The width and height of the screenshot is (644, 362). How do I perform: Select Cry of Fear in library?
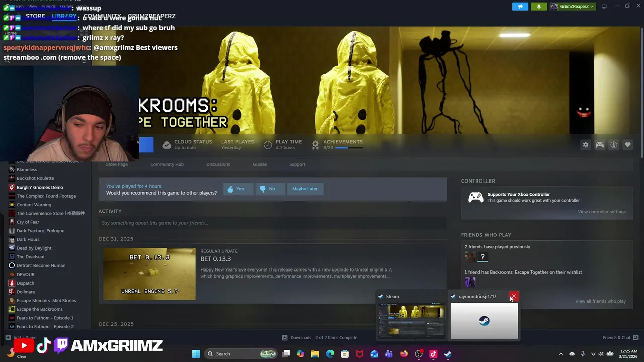point(28,222)
